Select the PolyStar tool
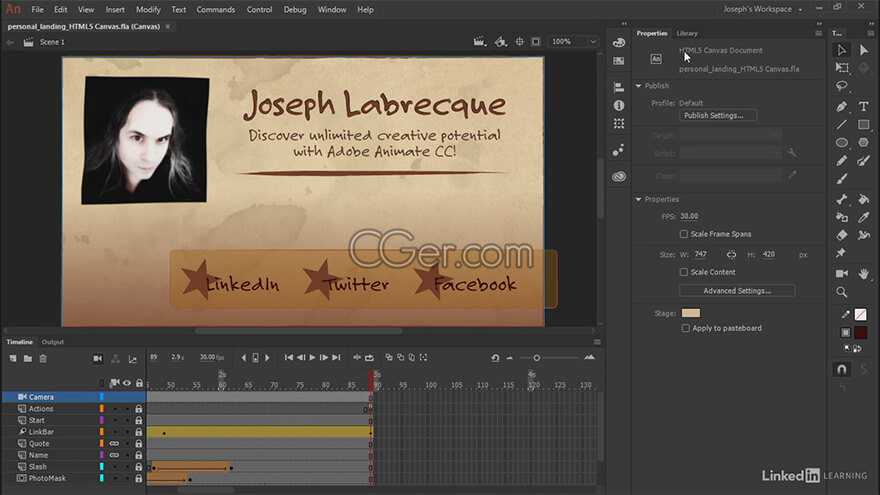880x495 pixels. pos(864,143)
